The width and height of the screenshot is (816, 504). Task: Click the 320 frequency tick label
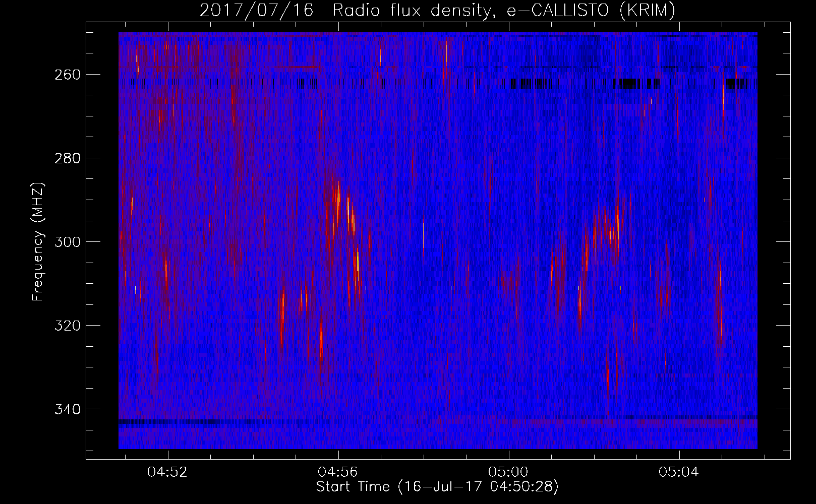pos(67,326)
